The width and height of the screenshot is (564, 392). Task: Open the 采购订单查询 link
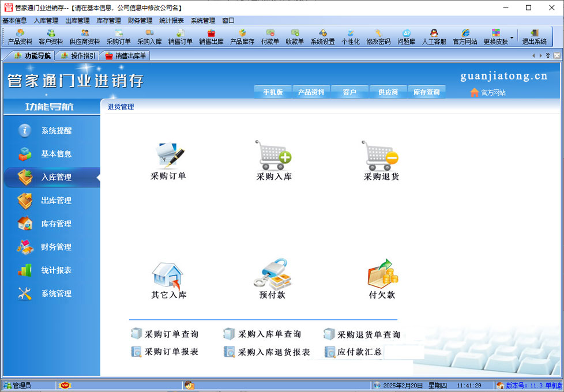coord(171,334)
